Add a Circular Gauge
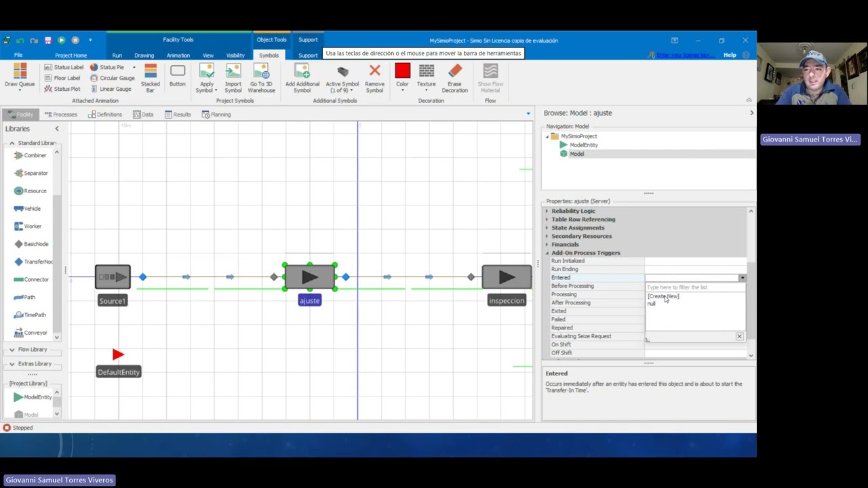868x488 pixels. (x=112, y=78)
